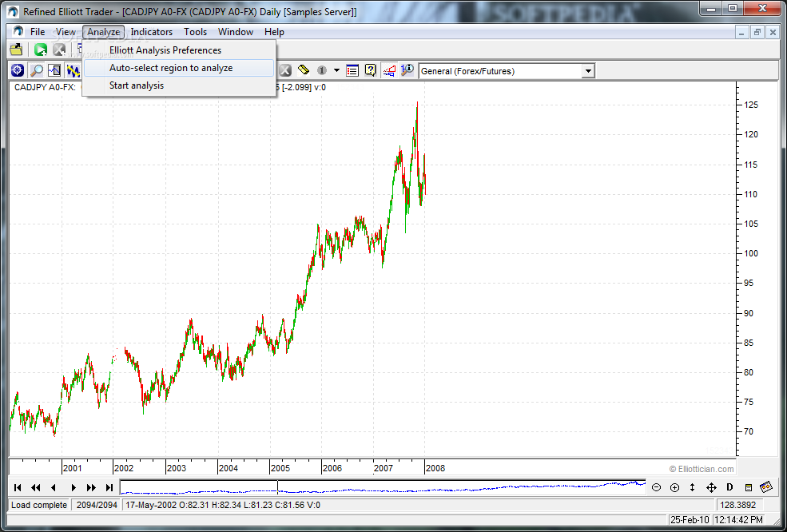Choose Start analysis menu entry

coord(179,85)
